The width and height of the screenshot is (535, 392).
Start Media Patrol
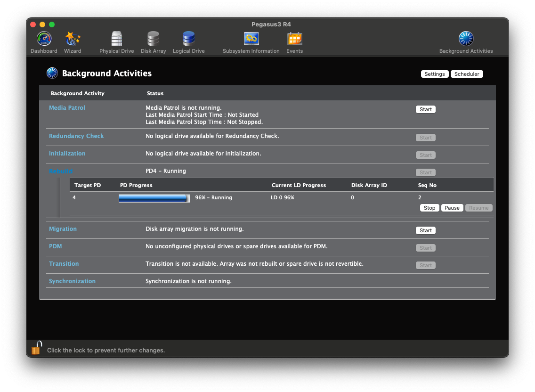coord(425,109)
